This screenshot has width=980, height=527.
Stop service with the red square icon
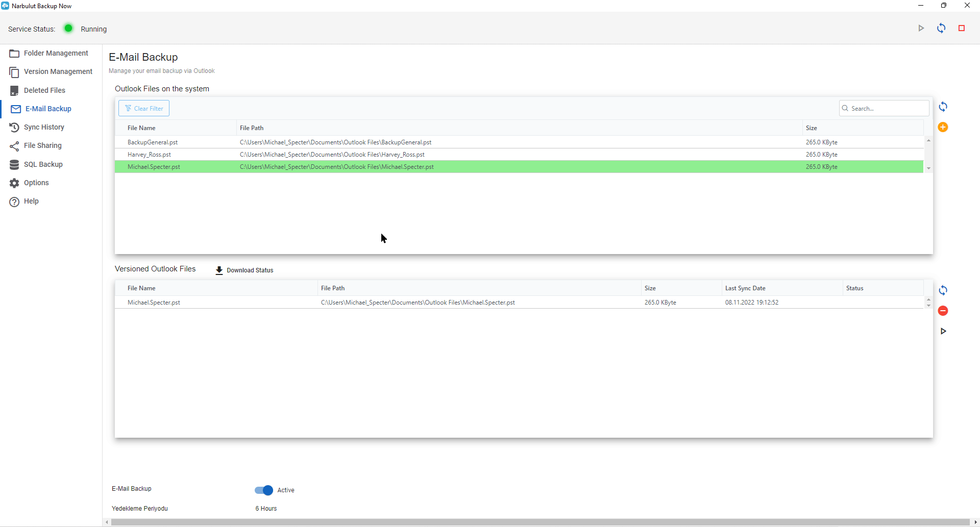962,29
